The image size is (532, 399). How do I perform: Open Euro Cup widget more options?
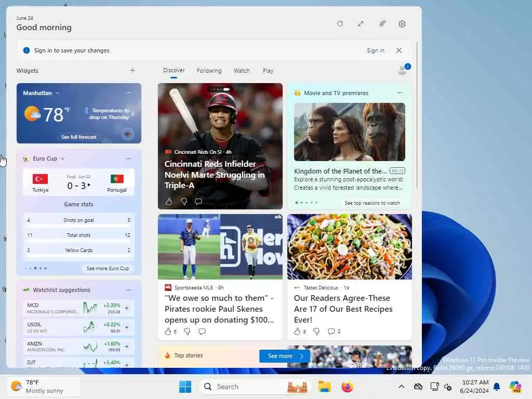click(128, 158)
